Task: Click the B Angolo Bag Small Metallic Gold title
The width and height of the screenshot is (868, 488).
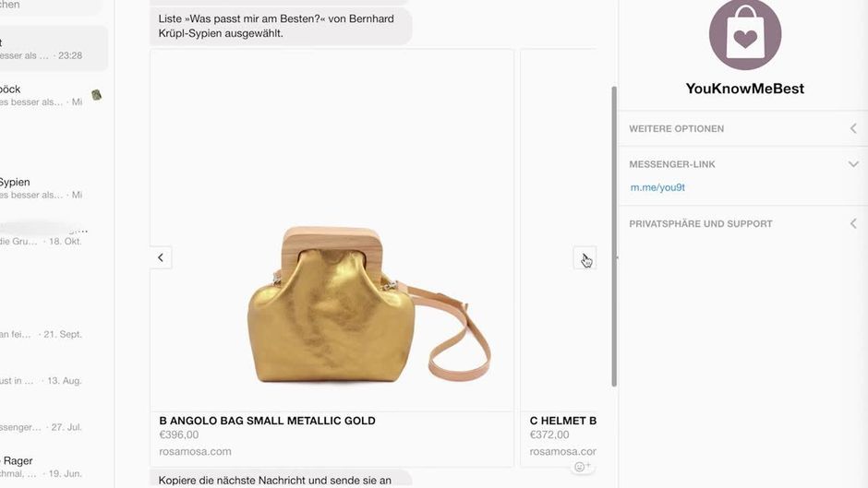Action: (267, 421)
